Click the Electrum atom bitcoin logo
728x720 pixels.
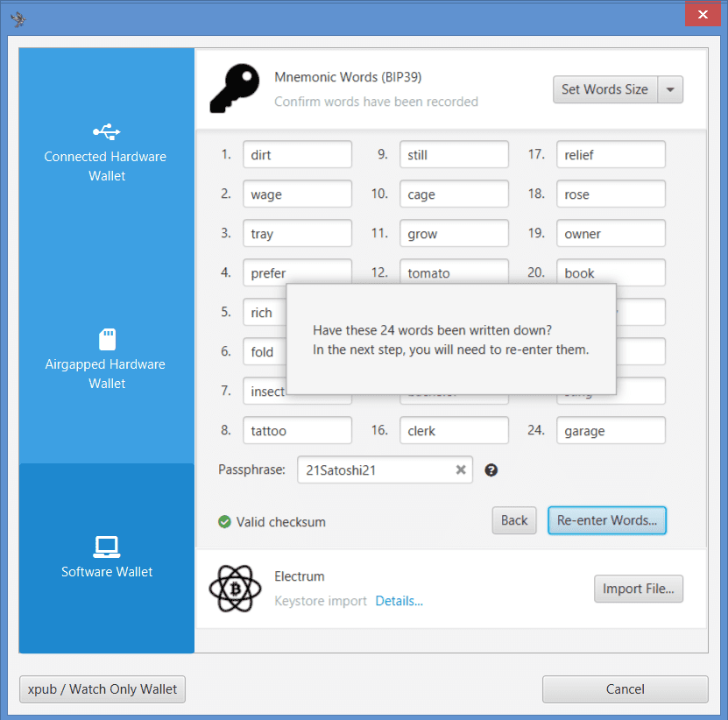235,588
